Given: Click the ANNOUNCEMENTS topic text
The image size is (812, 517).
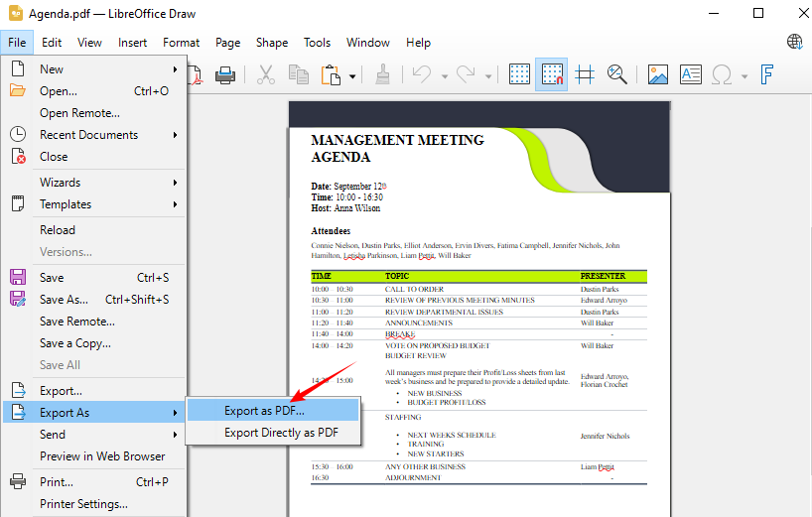Looking at the screenshot, I should [419, 323].
